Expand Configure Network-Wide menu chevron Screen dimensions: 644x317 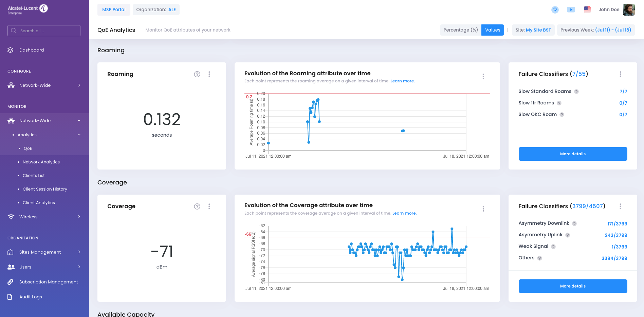click(79, 85)
